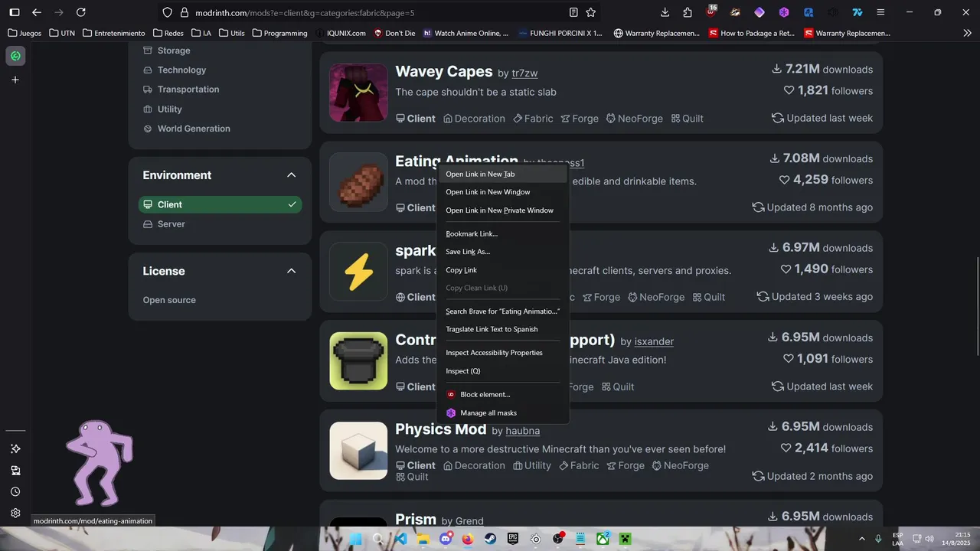Open the UTN bookmarks folder
Viewport: 980px width, 551px height.
[x=61, y=33]
